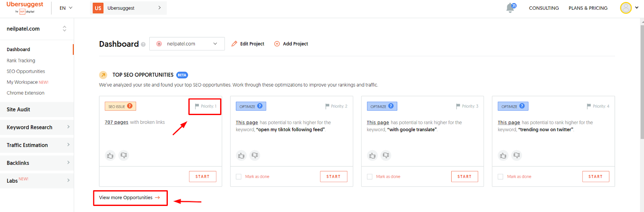This screenshot has height=212, width=644.
Task: Open This page link on twitter card
Action: tap(509, 123)
